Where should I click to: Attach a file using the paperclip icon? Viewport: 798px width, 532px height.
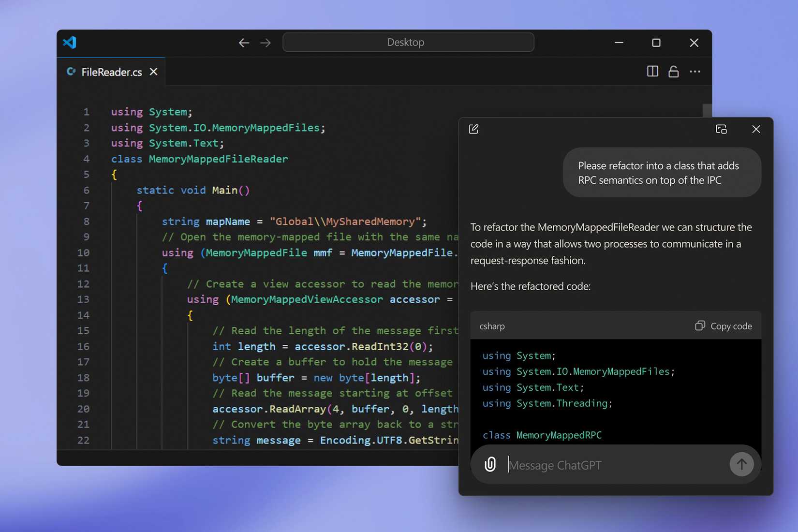[x=490, y=465]
